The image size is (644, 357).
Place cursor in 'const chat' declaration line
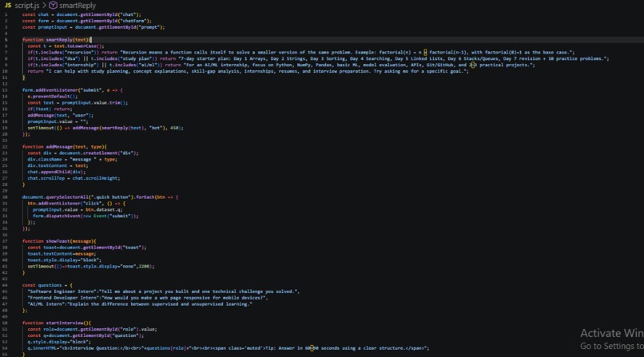click(x=81, y=14)
